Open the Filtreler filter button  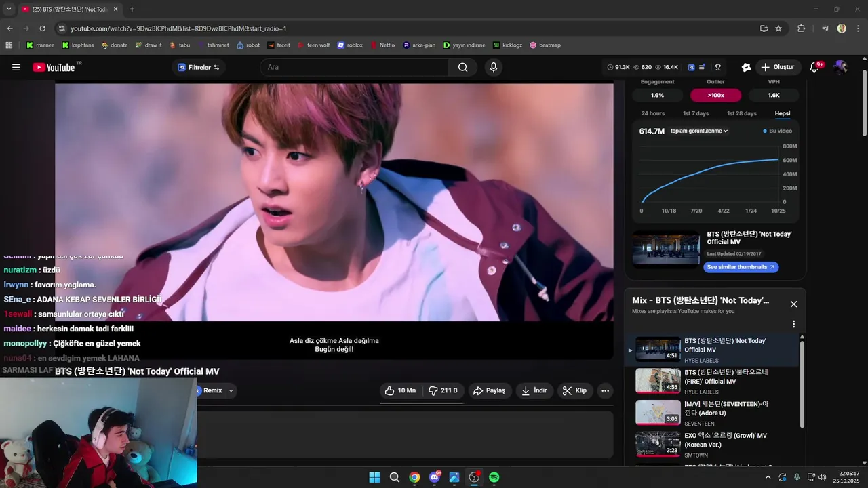tap(199, 67)
